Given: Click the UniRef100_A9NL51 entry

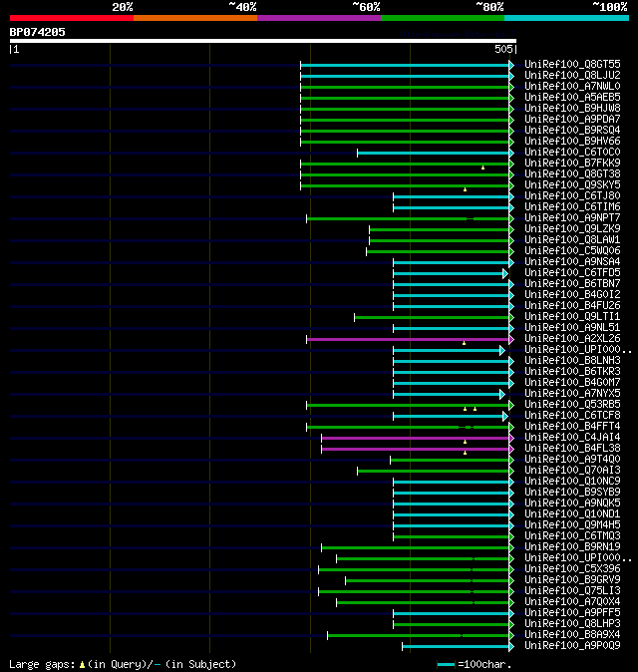Looking at the screenshot, I should pos(572,327).
